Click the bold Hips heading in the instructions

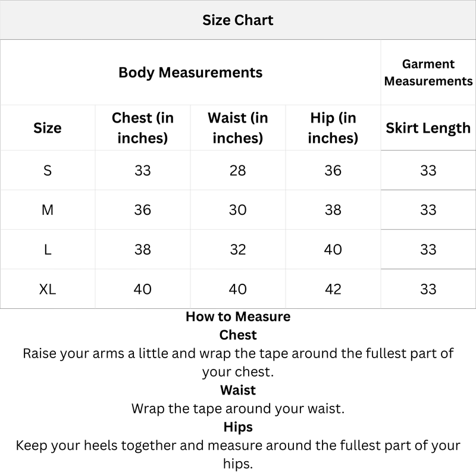[x=238, y=427]
